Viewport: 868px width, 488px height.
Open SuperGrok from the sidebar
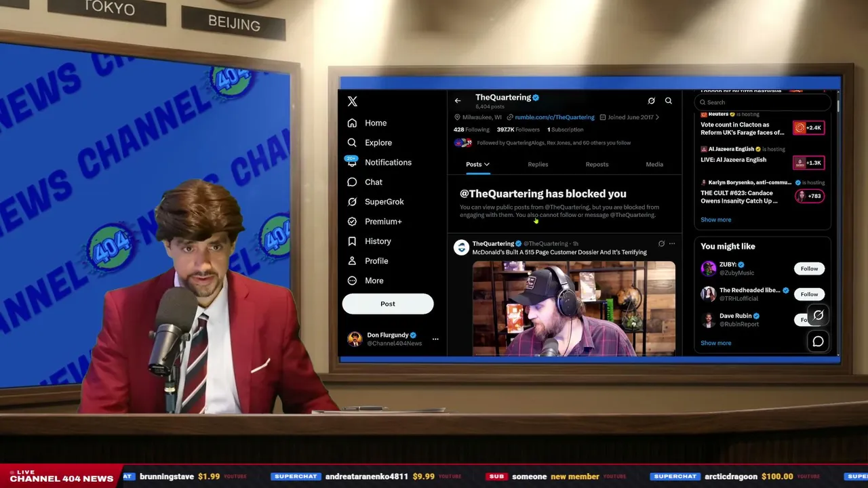pos(375,201)
